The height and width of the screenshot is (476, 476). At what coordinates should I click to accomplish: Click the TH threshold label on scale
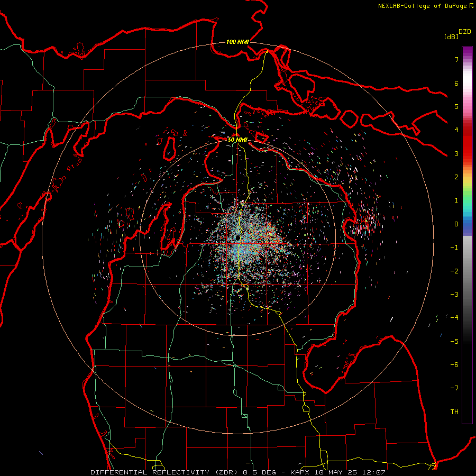point(454,412)
